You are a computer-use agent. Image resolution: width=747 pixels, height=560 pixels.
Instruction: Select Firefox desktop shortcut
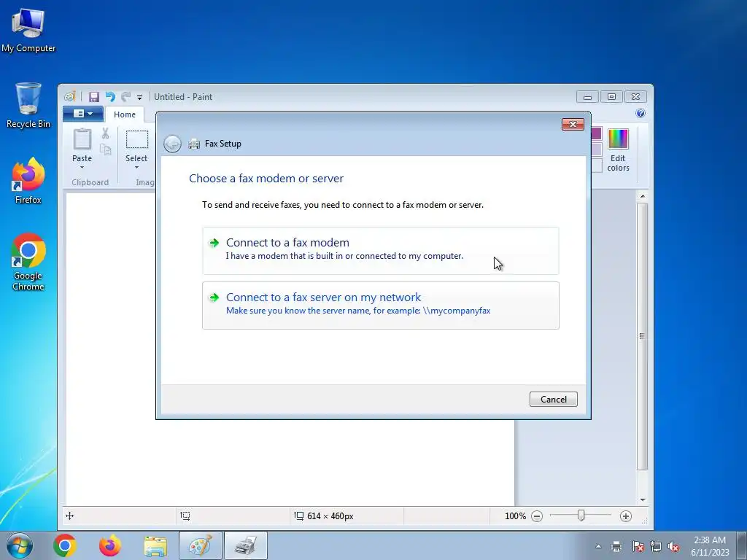[x=28, y=181]
